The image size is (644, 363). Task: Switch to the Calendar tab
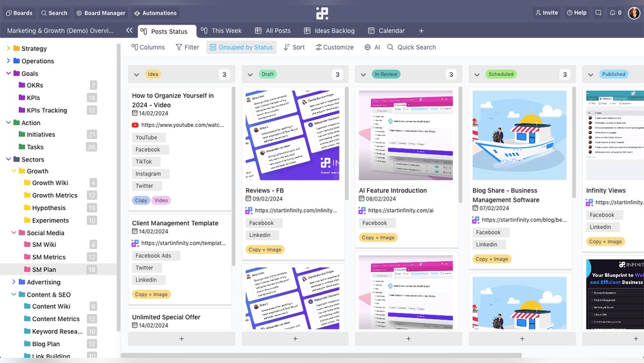pos(386,31)
